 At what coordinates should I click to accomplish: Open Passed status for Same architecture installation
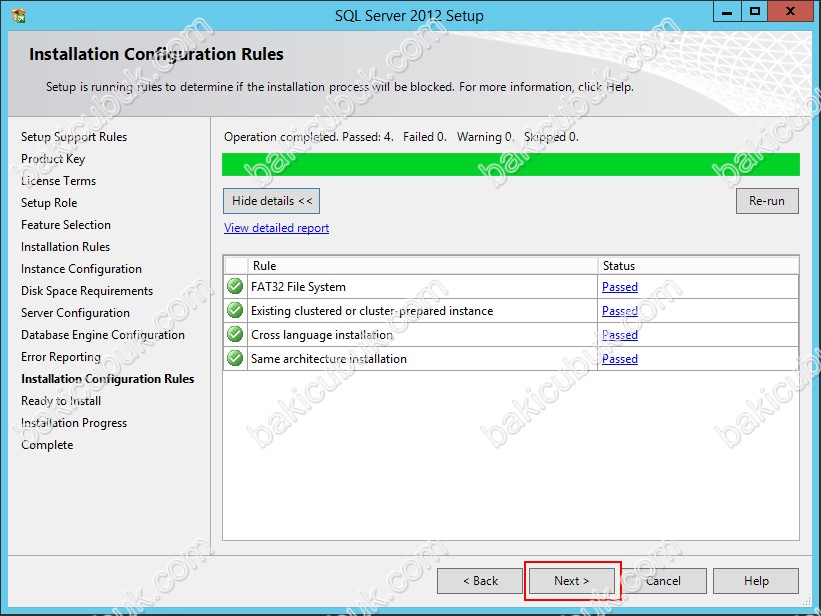point(620,359)
